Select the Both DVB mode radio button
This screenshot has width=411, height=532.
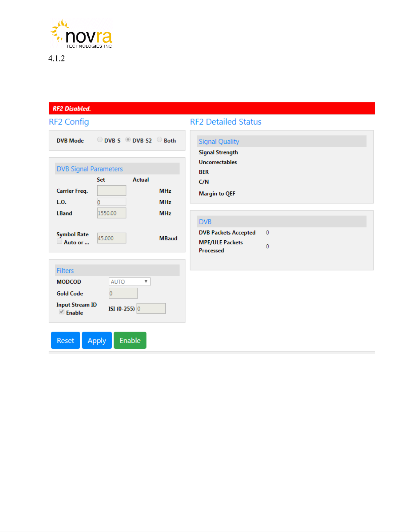(159, 140)
